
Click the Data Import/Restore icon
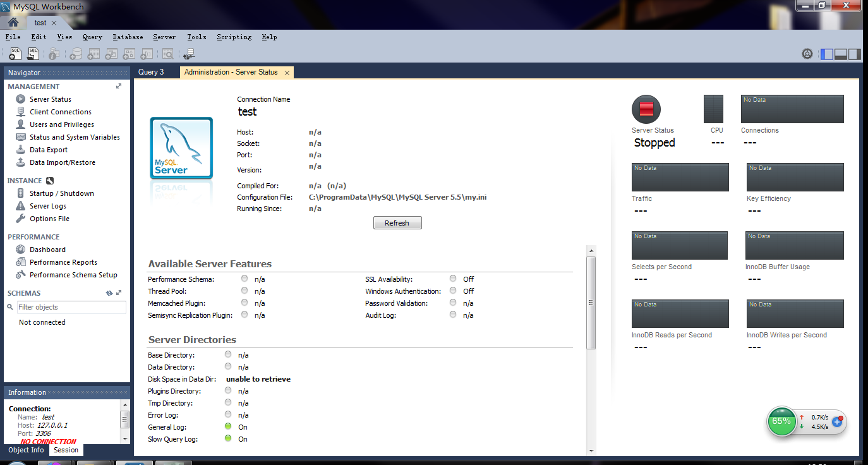tap(21, 162)
